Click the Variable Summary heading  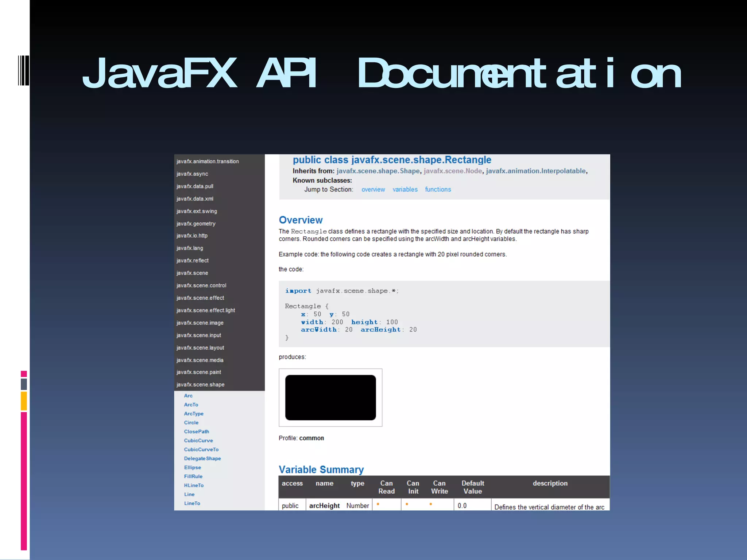click(x=321, y=470)
